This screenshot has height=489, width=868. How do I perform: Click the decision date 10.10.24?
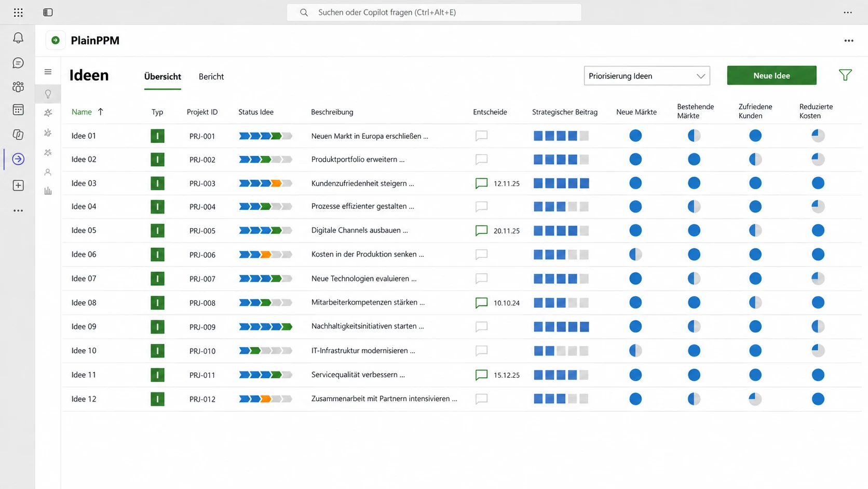coord(507,303)
